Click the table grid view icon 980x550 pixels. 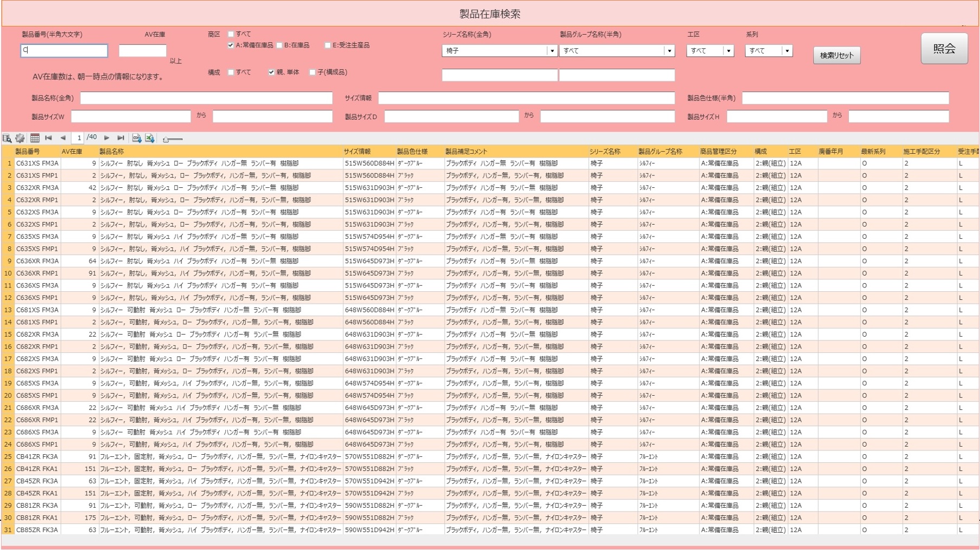point(35,139)
